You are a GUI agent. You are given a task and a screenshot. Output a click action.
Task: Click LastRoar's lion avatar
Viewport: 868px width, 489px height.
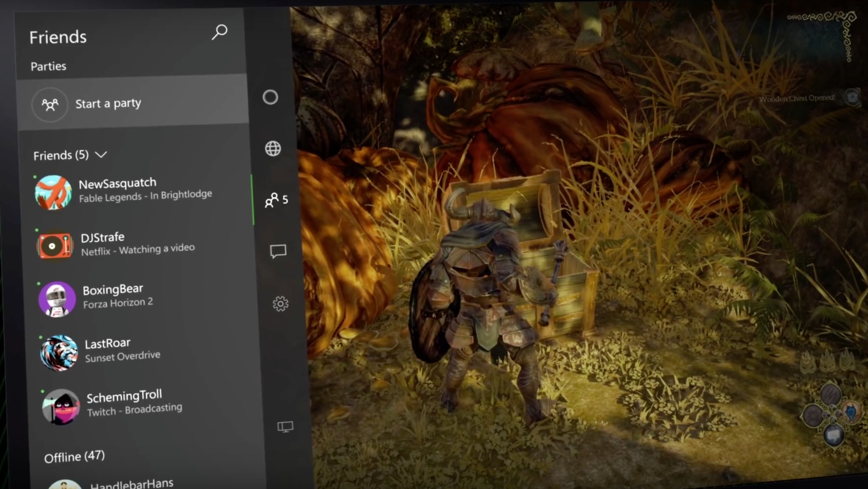point(59,353)
